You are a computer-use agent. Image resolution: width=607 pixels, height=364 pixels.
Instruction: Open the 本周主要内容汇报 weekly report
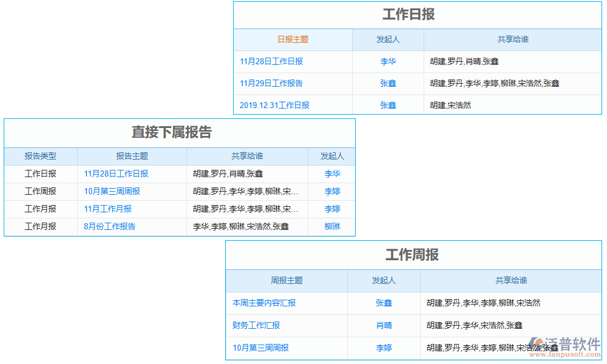click(266, 303)
